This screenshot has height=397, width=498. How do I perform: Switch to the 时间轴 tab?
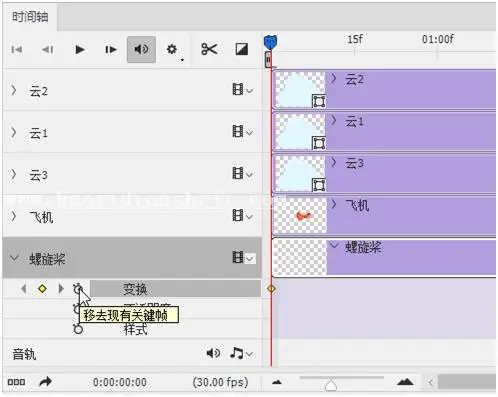(30, 17)
